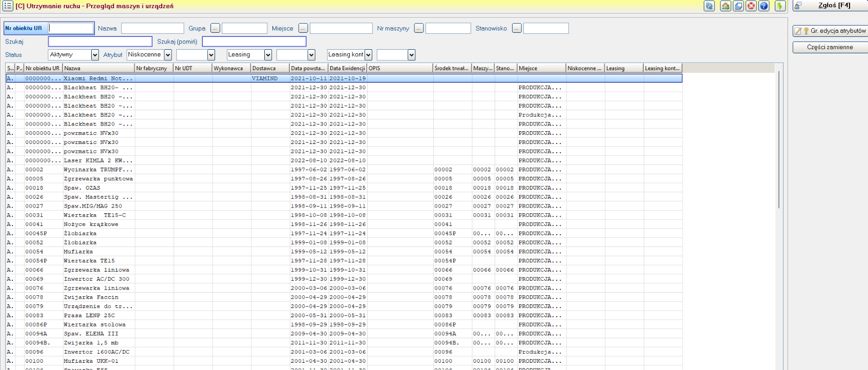
Task: Click the Nr fabryczny column header
Action: (x=154, y=68)
